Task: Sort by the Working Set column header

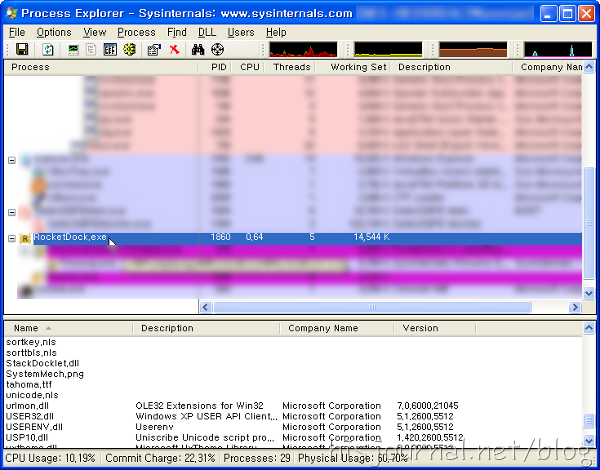Action: 352,67
